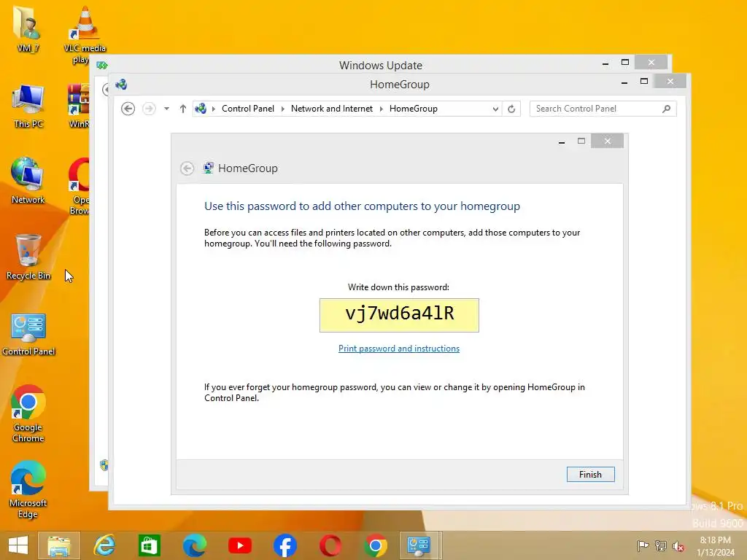
Task: Click the network tray icon
Action: tap(661, 545)
